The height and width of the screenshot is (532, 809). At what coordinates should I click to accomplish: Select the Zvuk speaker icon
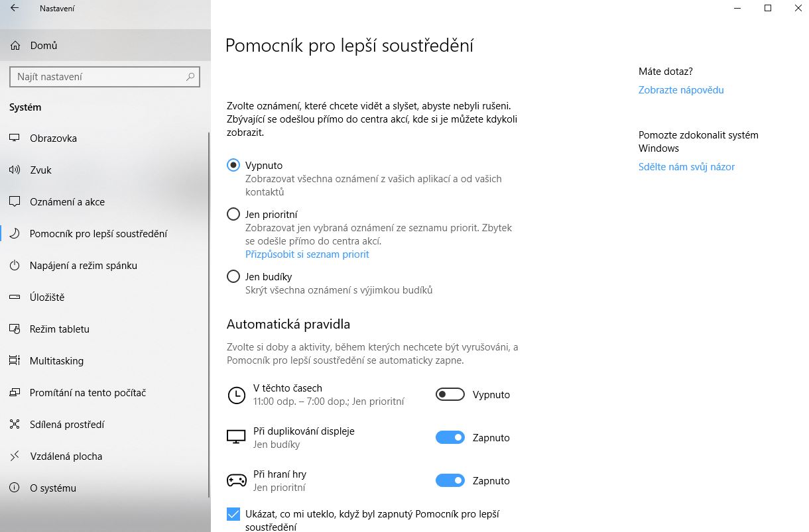click(15, 170)
